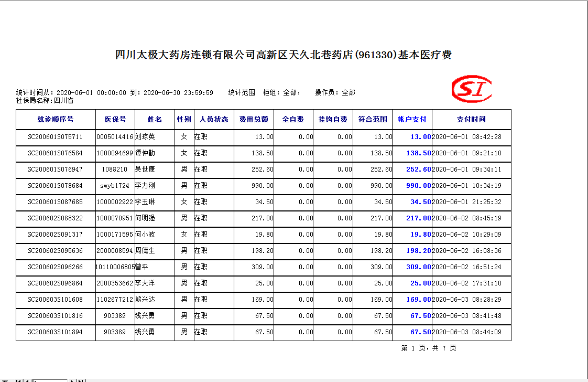Click the name 刘琼英
Viewport: 588px width, 382px height.
click(145, 137)
